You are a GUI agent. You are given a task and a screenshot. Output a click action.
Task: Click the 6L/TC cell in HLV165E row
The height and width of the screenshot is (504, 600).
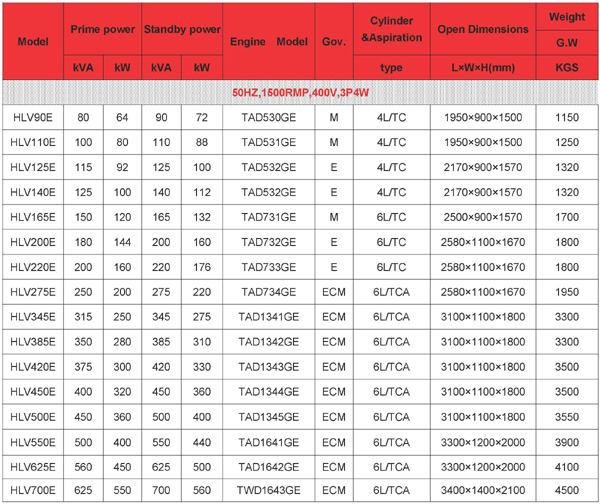pyautogui.click(x=391, y=217)
